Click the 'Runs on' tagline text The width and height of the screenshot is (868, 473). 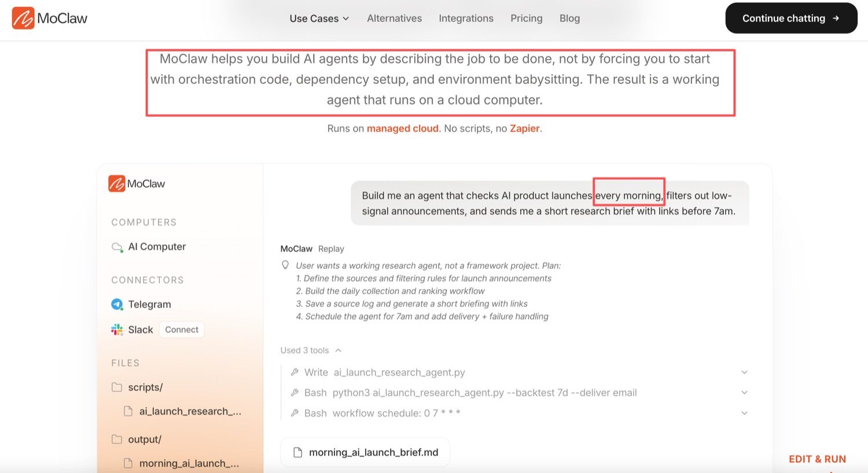point(435,128)
